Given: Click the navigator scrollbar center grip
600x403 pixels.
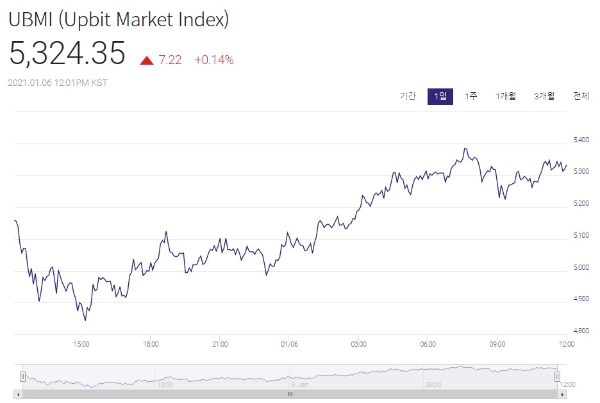Looking at the screenshot, I should click(290, 392).
